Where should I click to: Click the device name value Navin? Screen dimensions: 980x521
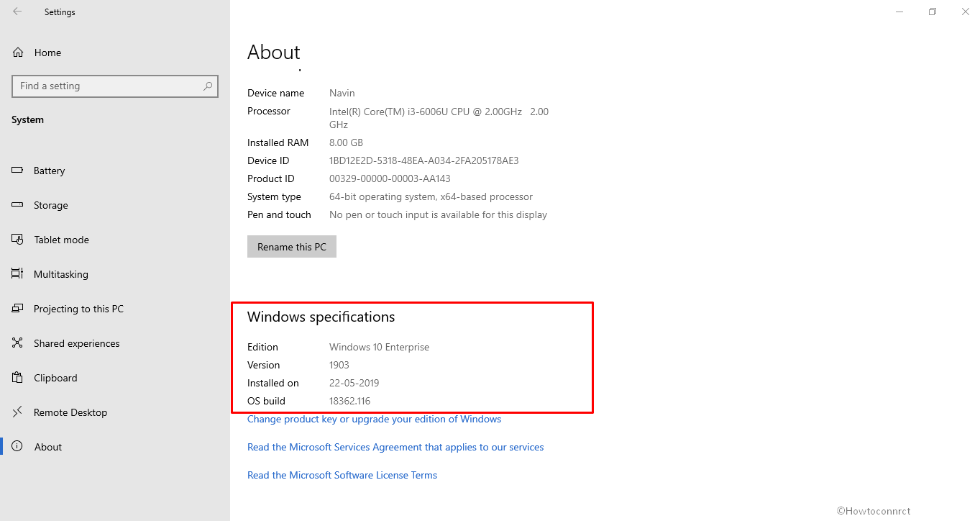(x=342, y=93)
